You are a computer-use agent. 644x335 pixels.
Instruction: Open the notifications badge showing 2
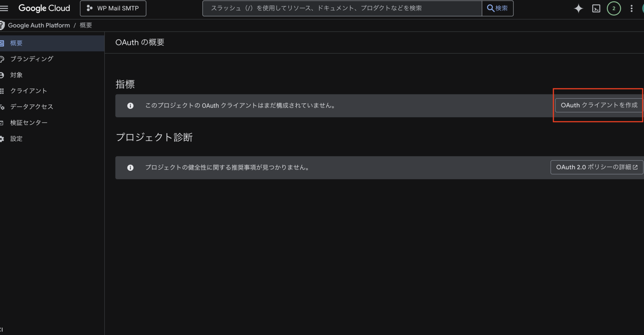click(x=613, y=8)
